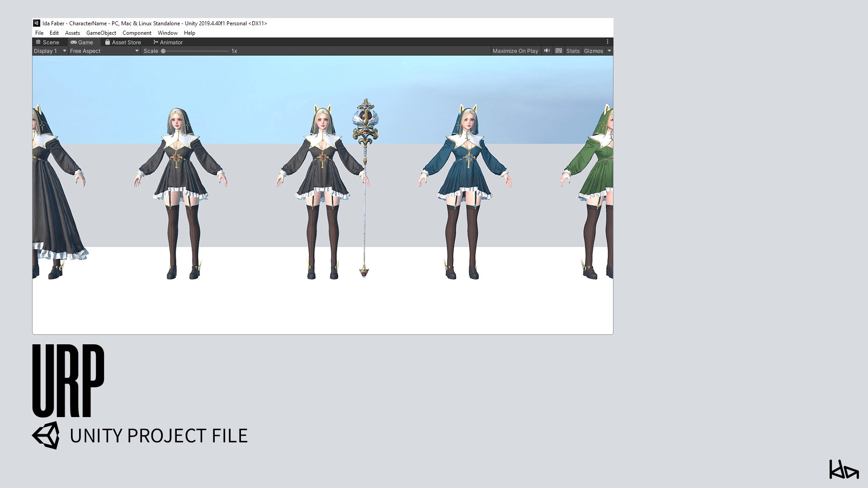Open the Help menu
Viewport: 868px width, 488px height.
pyautogui.click(x=189, y=33)
